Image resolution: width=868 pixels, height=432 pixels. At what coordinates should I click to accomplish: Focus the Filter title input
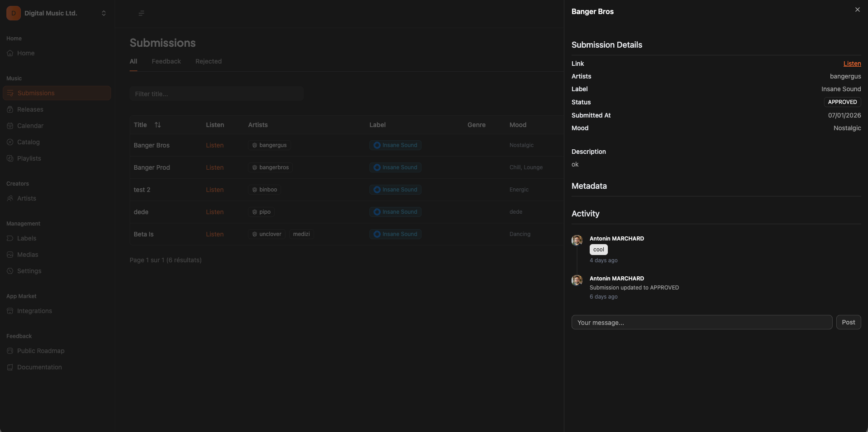pyautogui.click(x=217, y=94)
